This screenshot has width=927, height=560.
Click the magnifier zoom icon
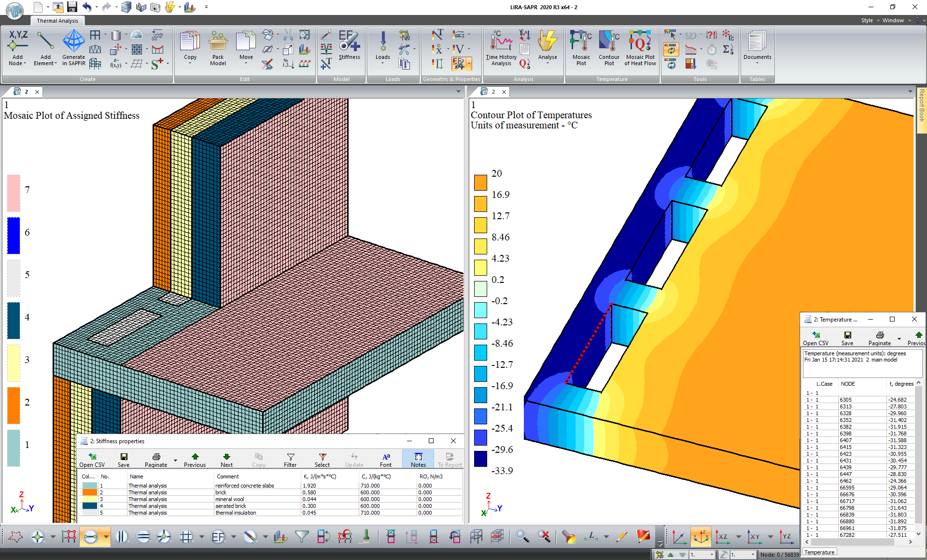(x=522, y=536)
